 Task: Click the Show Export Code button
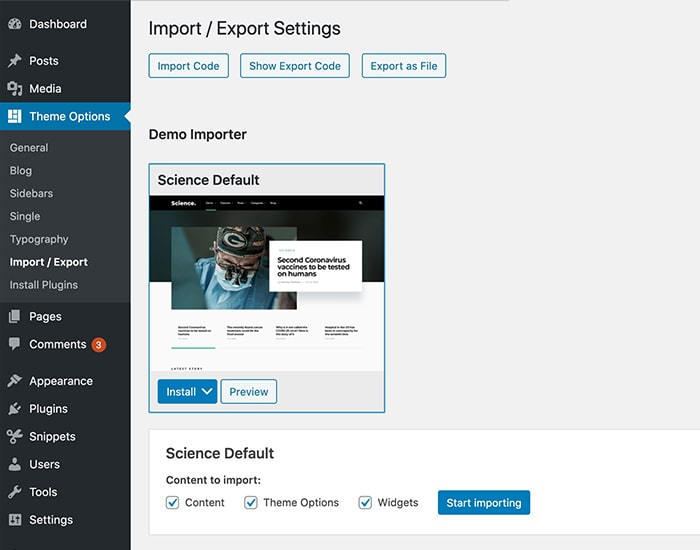pyautogui.click(x=295, y=66)
